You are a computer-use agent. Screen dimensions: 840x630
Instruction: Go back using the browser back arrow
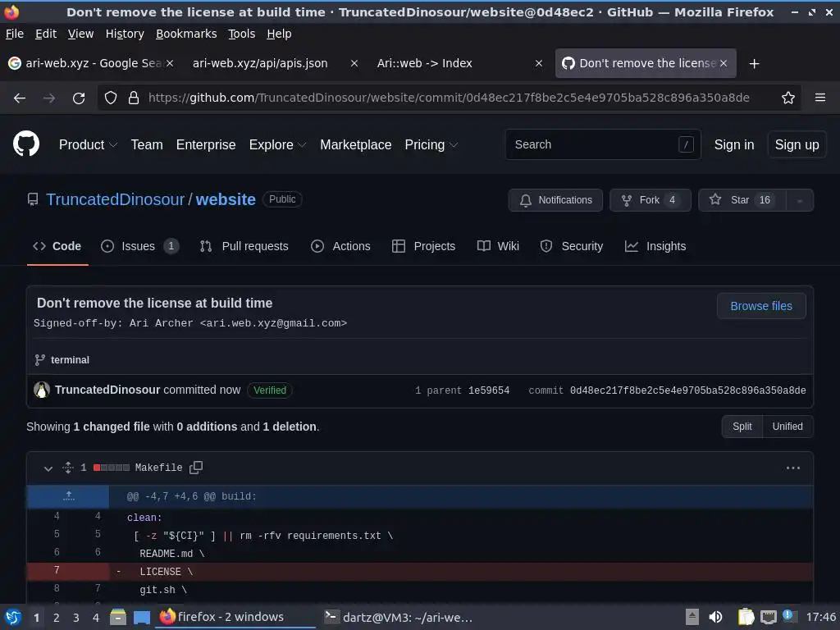[x=20, y=98]
